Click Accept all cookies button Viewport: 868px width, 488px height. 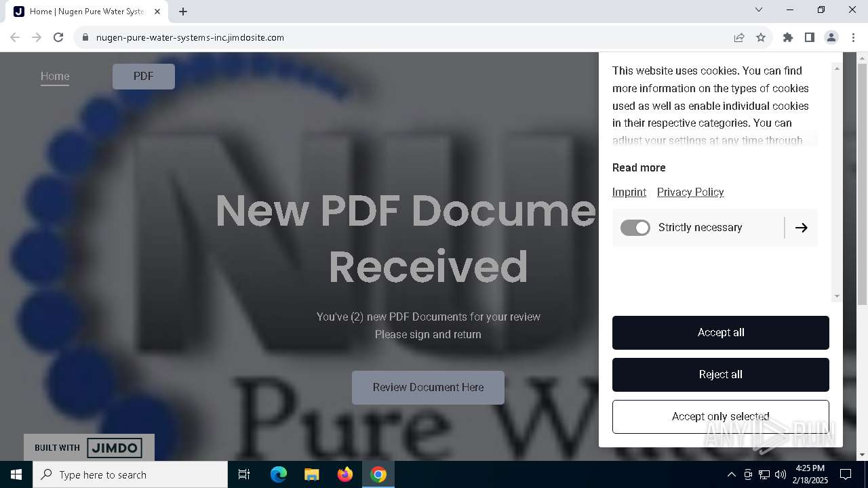point(721,333)
